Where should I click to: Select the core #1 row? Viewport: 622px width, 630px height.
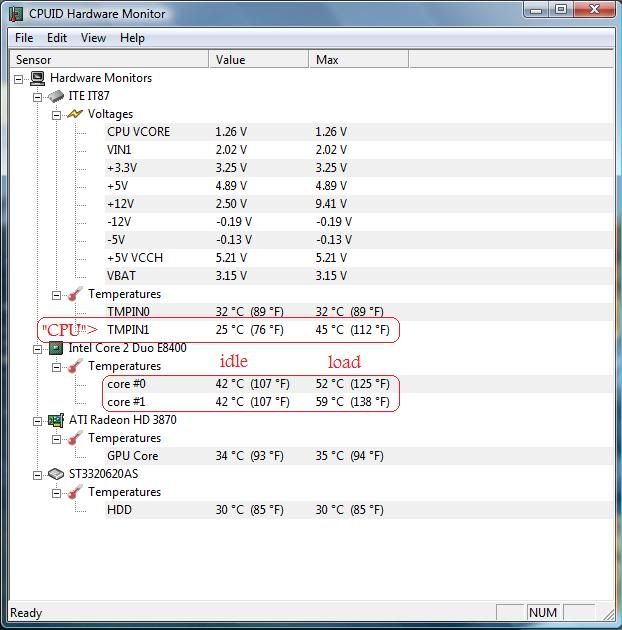[x=359, y=402]
